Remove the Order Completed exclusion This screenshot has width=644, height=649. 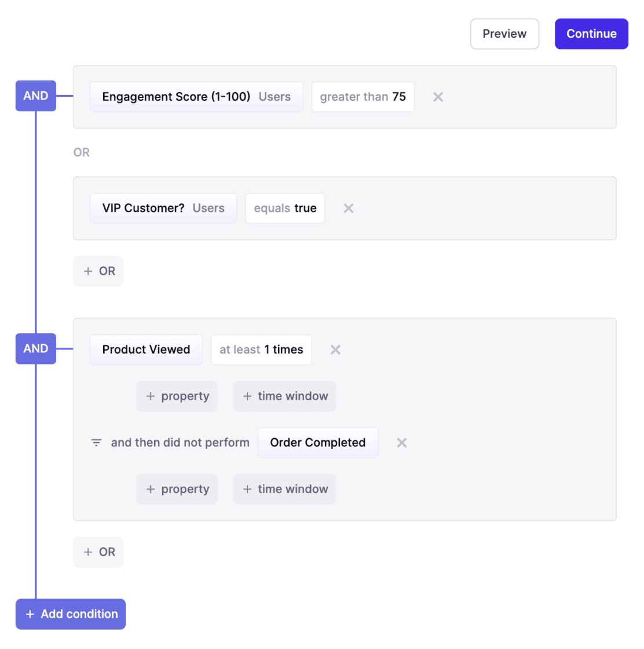(401, 442)
